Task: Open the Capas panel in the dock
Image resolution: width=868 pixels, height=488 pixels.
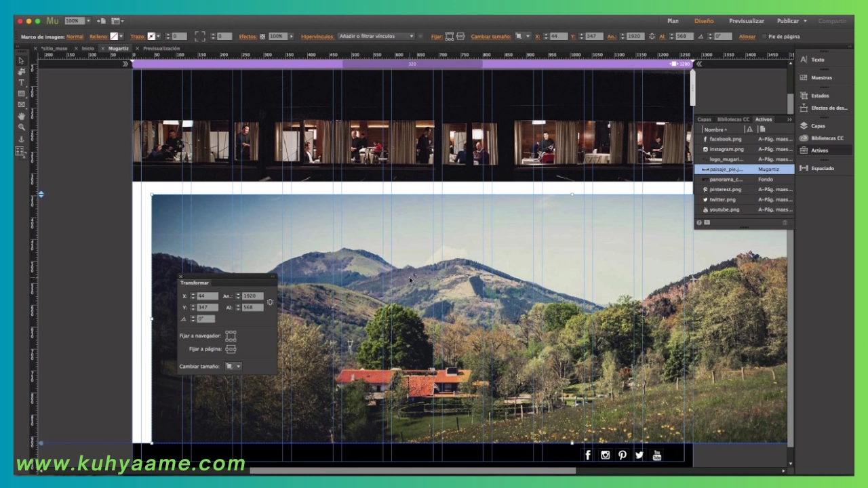Action: 812,125
